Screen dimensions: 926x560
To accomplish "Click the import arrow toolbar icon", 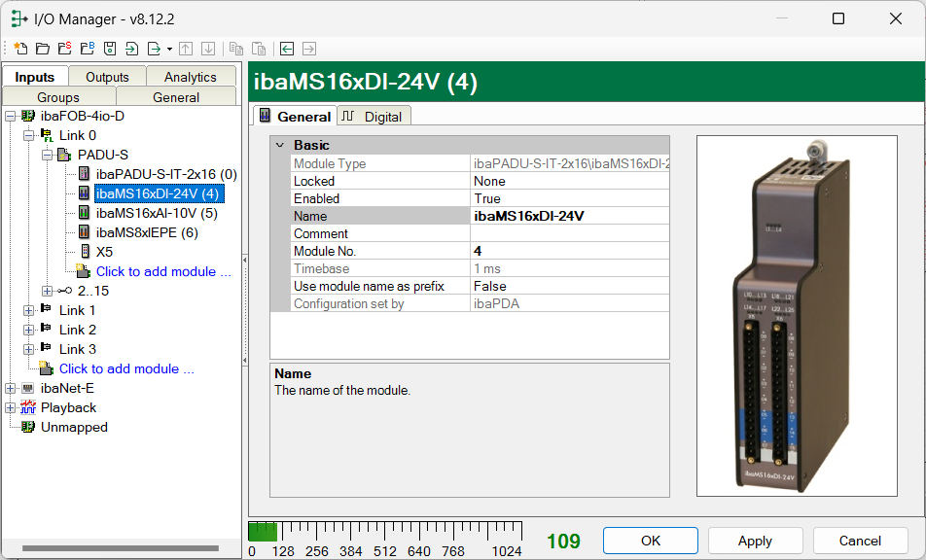I will [x=131, y=49].
